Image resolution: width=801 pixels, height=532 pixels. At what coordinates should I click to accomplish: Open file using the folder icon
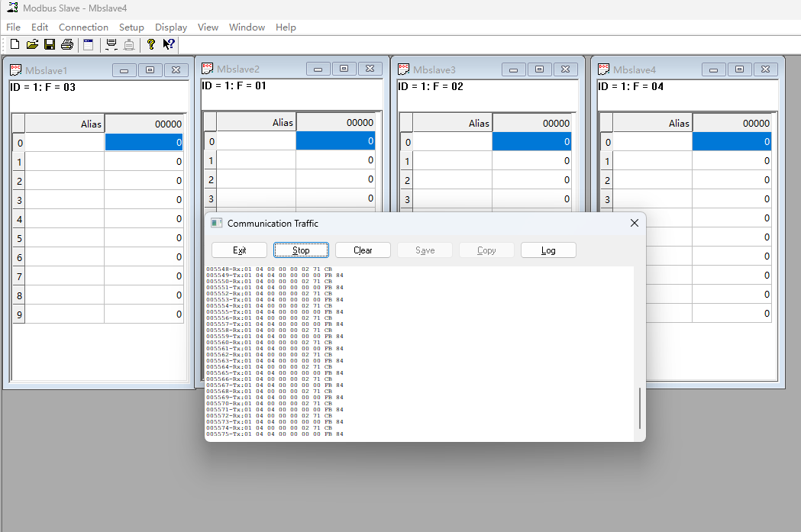click(32, 44)
